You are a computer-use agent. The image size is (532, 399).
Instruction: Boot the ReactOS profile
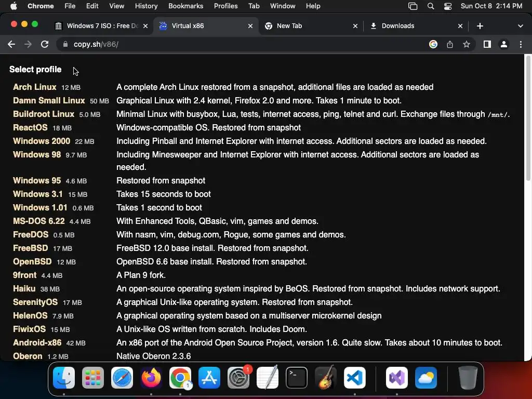click(30, 128)
